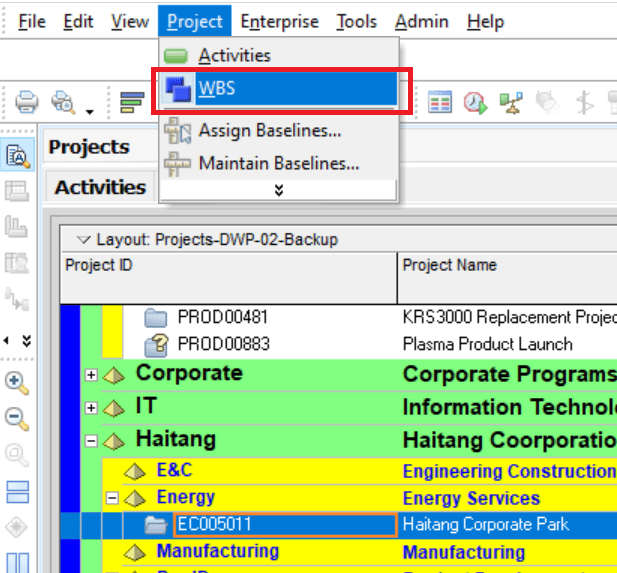Open the Help menu
Image resolution: width=617 pixels, height=573 pixels.
[x=485, y=21]
